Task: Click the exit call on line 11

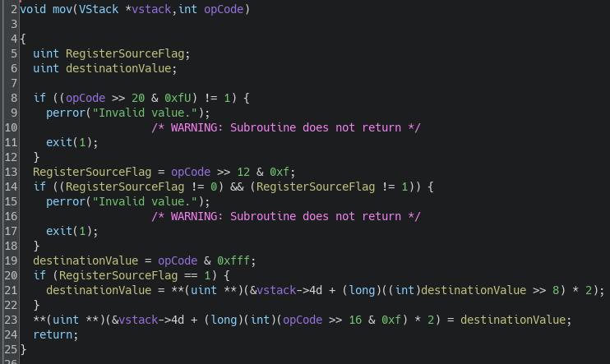Action: [x=59, y=142]
